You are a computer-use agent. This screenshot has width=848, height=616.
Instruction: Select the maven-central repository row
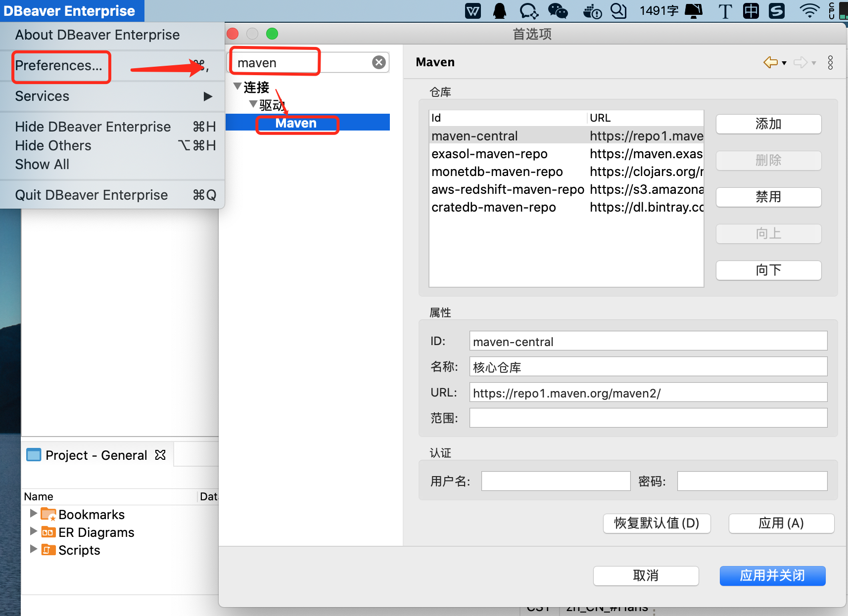pos(566,135)
